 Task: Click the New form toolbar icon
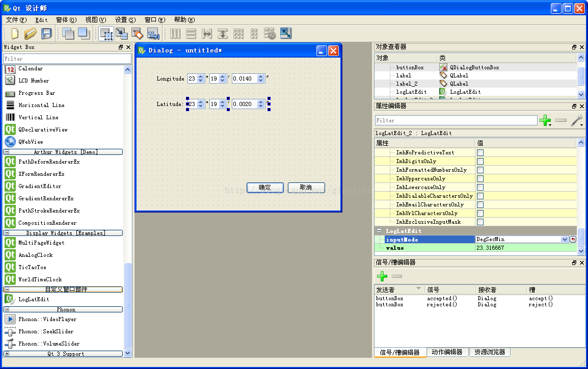point(14,34)
